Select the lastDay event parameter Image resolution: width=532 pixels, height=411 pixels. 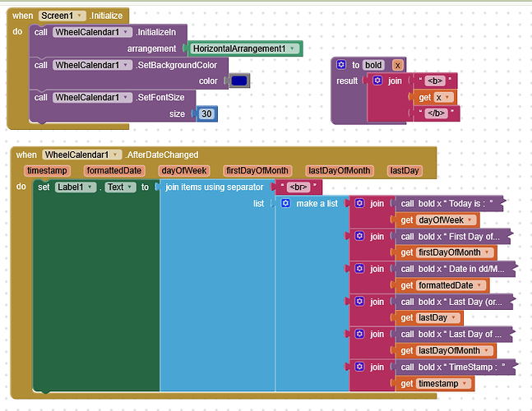pos(405,171)
